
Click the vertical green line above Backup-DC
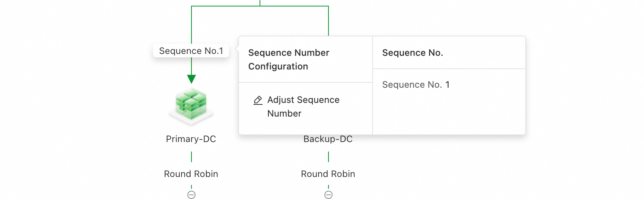(328, 21)
